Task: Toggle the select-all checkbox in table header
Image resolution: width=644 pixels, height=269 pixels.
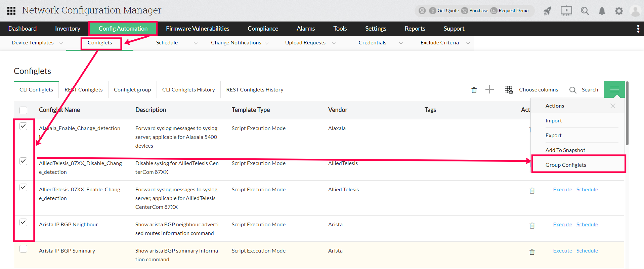Action: click(23, 110)
